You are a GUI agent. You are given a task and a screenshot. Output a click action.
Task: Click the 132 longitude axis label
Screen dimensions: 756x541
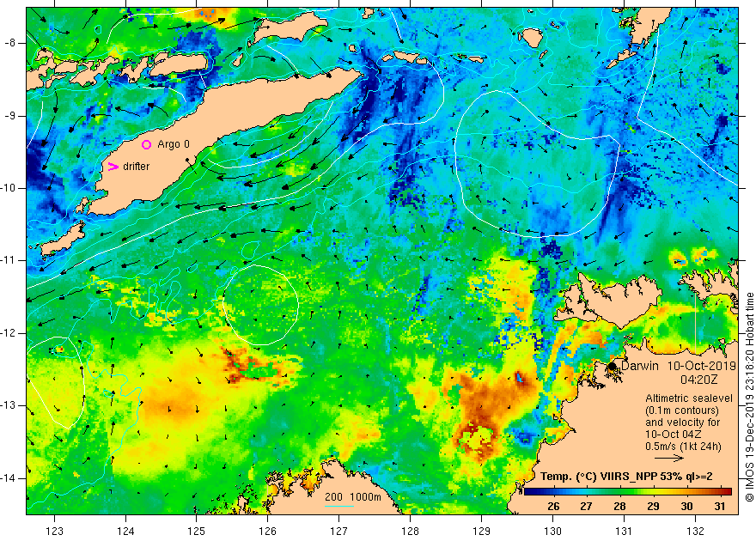tap(695, 531)
